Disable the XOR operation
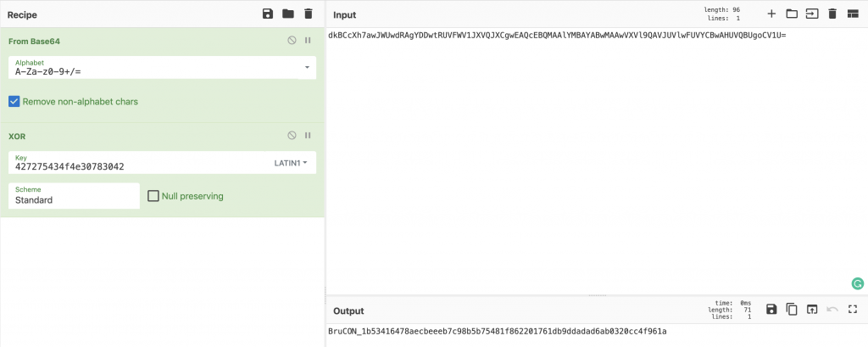Image resolution: width=868 pixels, height=347 pixels. pos(292,135)
